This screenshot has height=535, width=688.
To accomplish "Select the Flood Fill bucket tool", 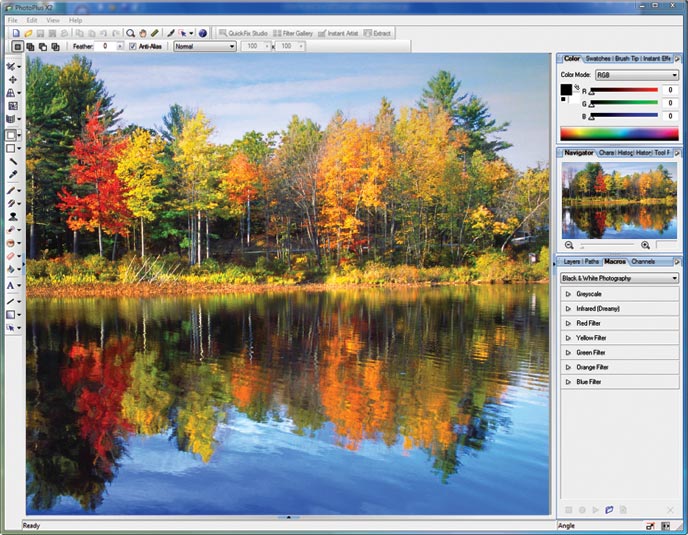I will [11, 269].
